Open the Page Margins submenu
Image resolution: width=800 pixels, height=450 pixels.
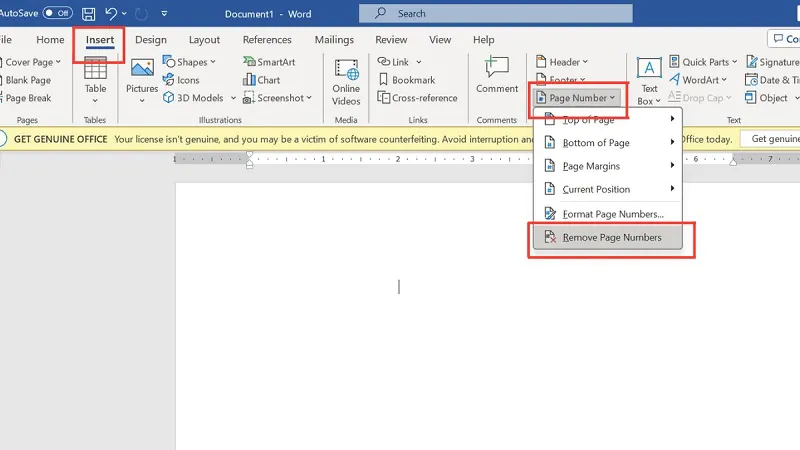tap(608, 166)
